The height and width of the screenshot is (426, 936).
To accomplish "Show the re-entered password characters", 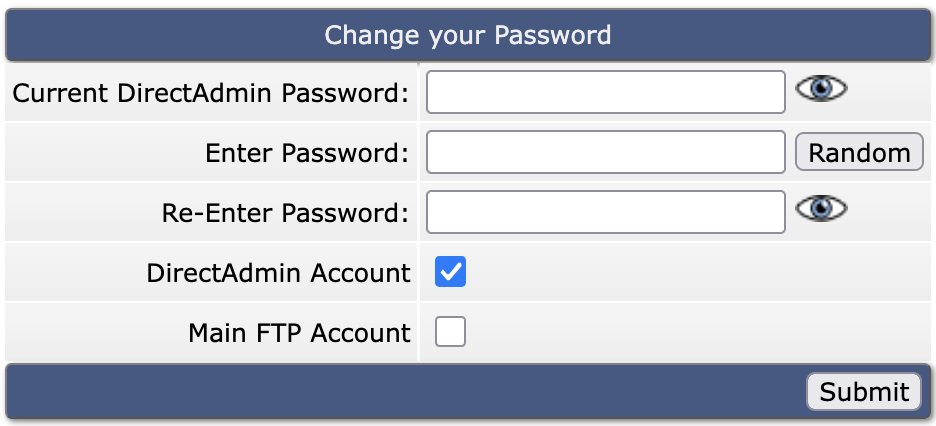I will point(821,208).
